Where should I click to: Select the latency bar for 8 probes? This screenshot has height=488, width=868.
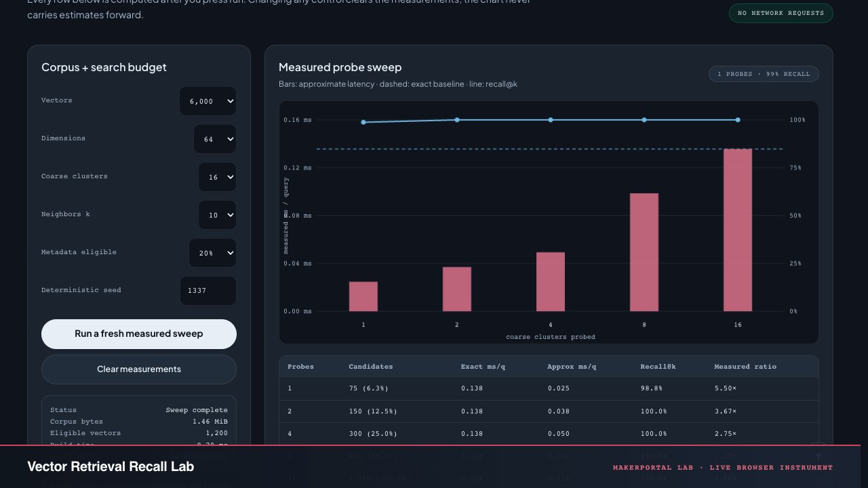644,253
